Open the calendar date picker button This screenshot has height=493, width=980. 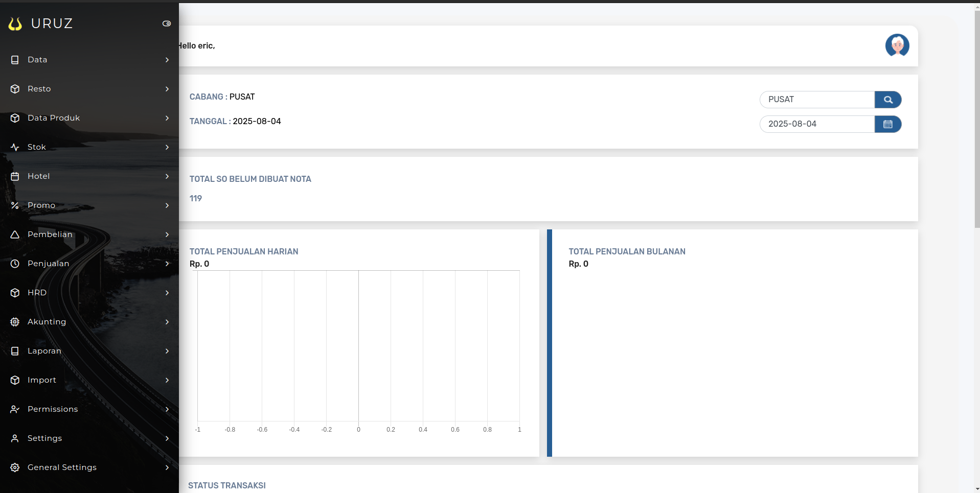point(887,124)
